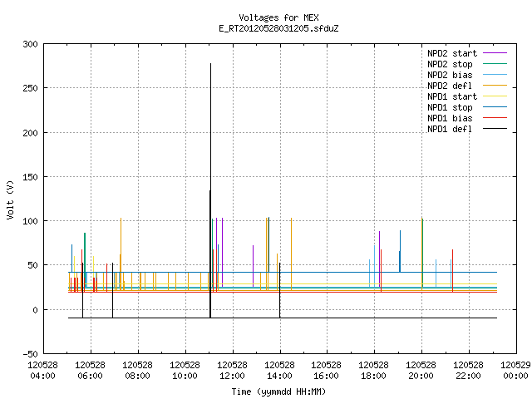This screenshot has width=532, height=399.
Task: Click the 'NPD2 start' legend label
Action: (452, 53)
